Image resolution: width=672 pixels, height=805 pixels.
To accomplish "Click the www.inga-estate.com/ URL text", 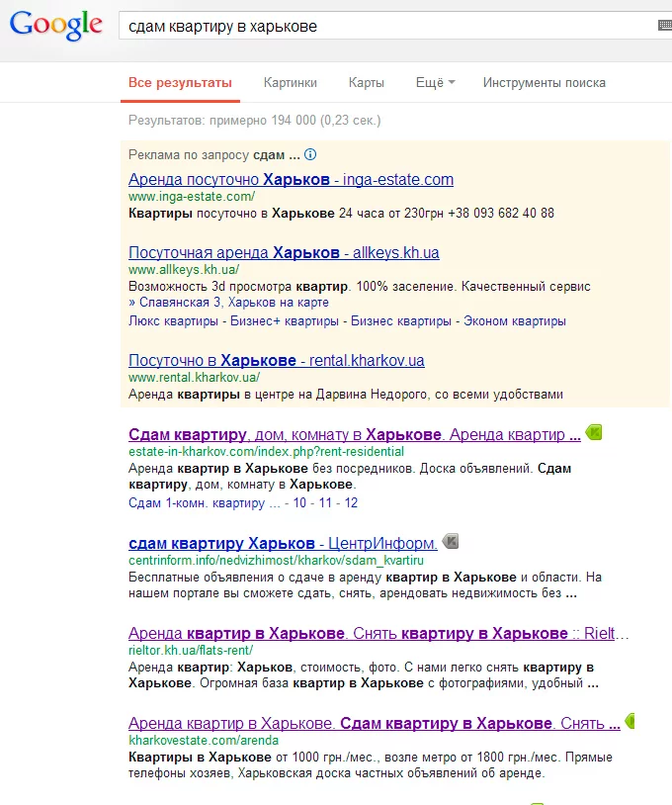I will coord(192,197).
